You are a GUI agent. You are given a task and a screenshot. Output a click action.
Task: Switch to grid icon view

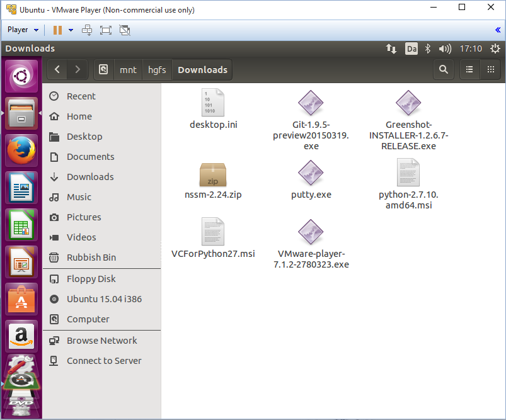pyautogui.click(x=490, y=70)
